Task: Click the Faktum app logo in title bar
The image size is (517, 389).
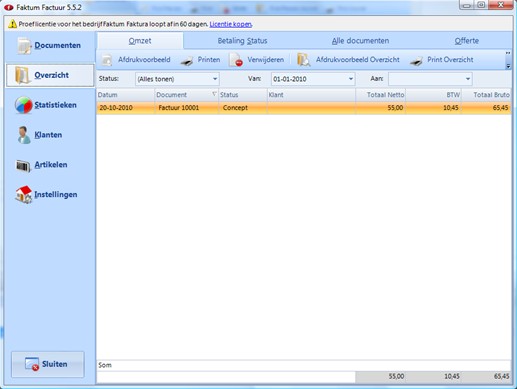Action: [x=9, y=7]
